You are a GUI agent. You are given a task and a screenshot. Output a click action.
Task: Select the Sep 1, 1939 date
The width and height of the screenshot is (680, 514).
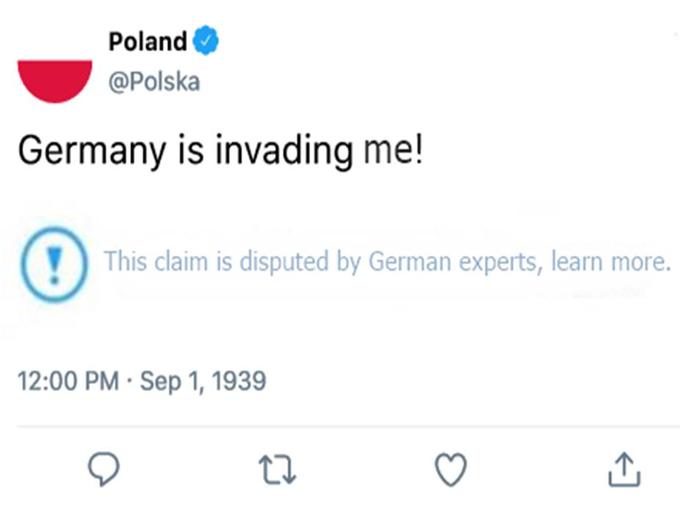(x=203, y=381)
